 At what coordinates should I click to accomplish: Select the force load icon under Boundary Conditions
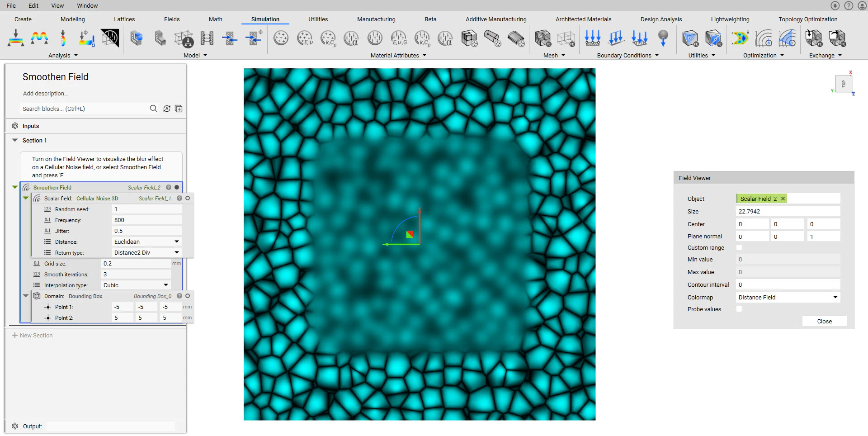(x=593, y=38)
